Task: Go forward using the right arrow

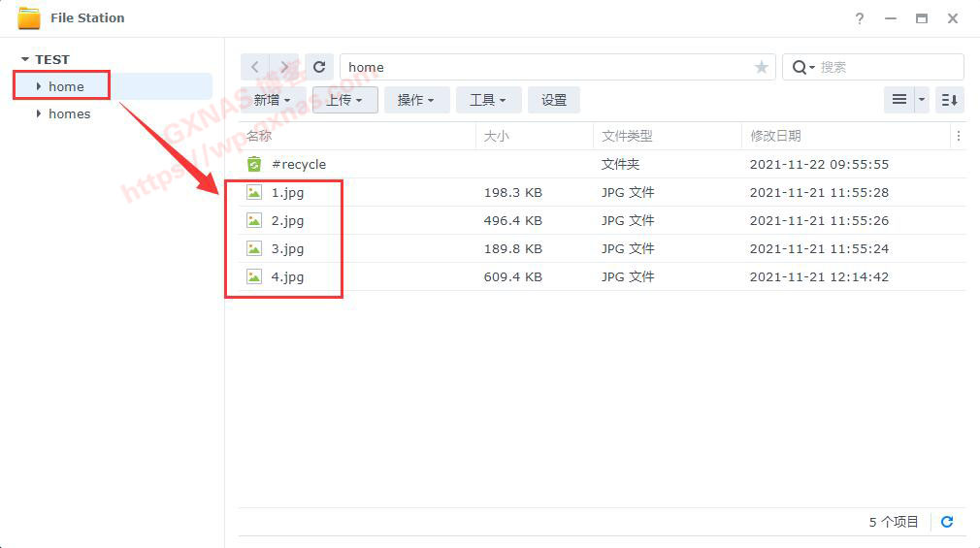Action: (x=284, y=67)
